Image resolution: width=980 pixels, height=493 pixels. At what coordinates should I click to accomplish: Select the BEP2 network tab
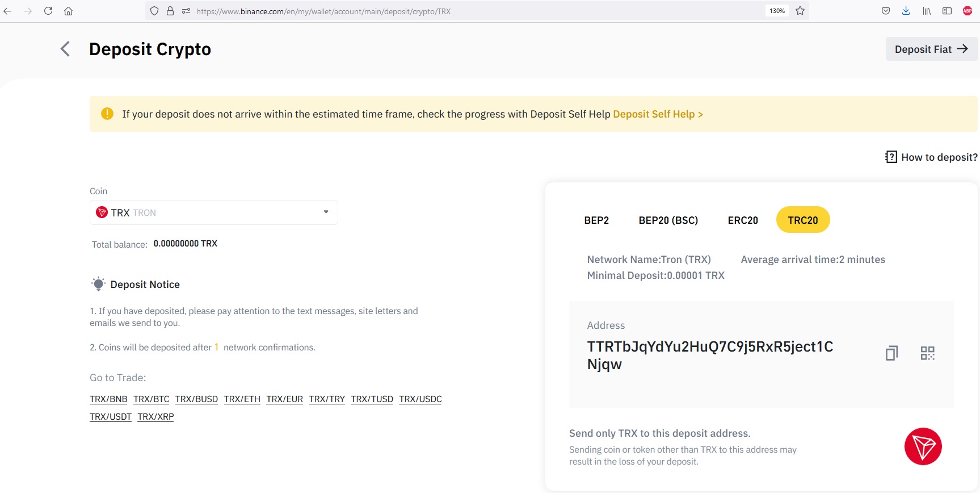[x=596, y=220]
